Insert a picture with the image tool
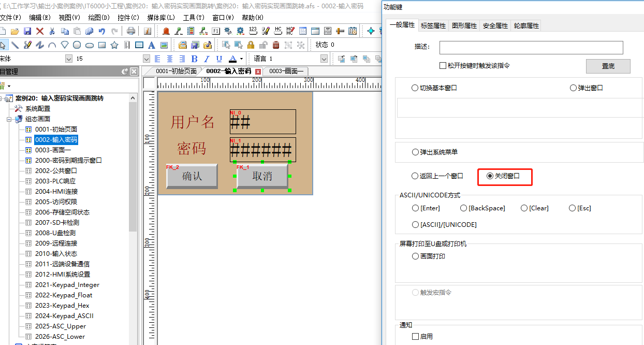The width and height of the screenshot is (644, 345). point(164,45)
